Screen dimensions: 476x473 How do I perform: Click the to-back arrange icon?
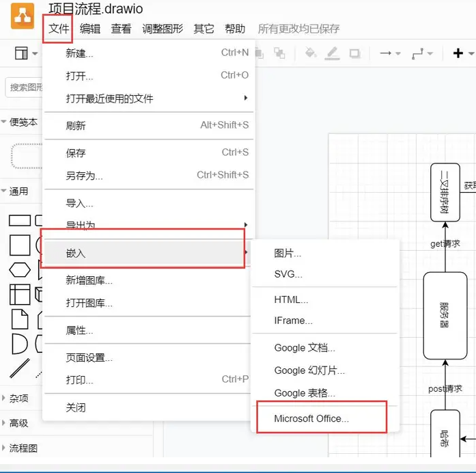tap(279, 53)
